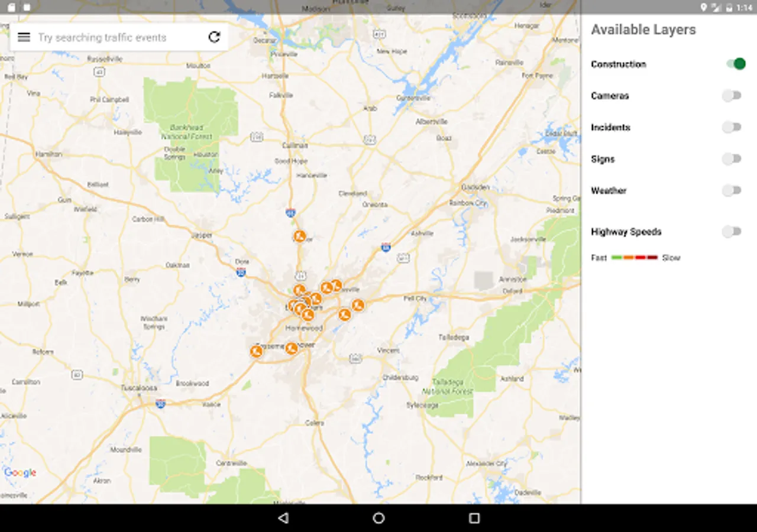Click the Slow legend label
This screenshot has height=532, width=757.
coord(671,258)
